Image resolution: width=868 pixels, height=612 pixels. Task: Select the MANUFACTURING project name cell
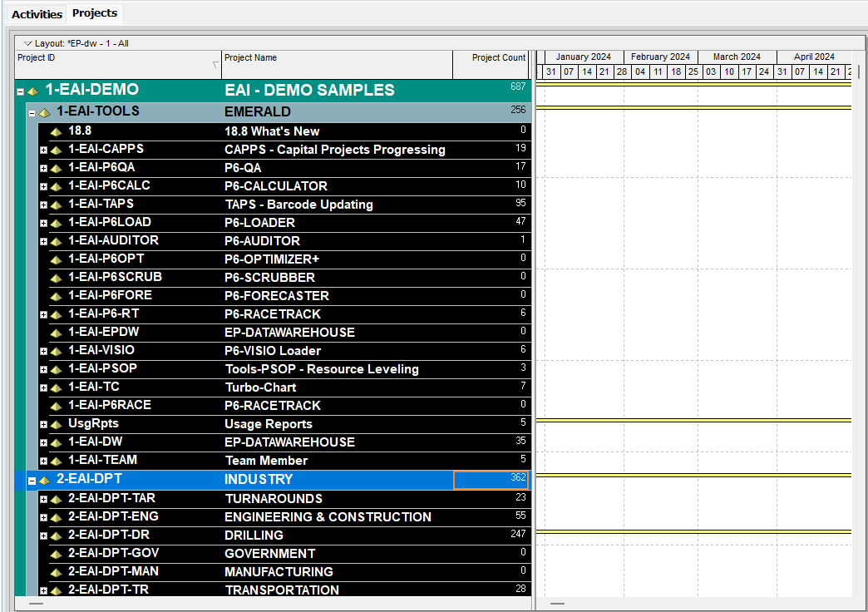tap(337, 572)
